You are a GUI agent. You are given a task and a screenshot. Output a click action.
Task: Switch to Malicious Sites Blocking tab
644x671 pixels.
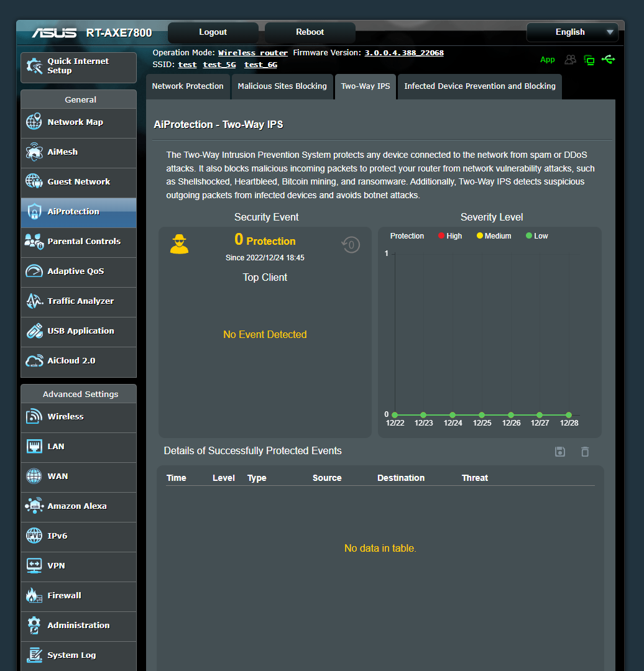pos(282,86)
